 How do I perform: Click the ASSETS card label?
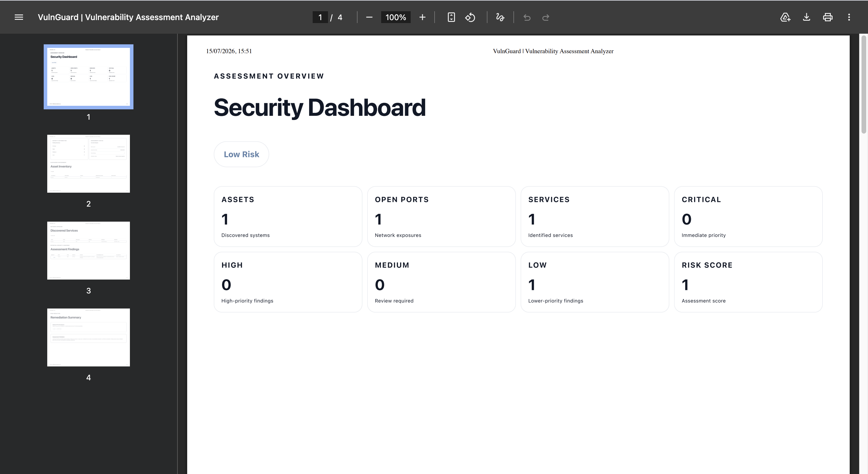click(238, 199)
